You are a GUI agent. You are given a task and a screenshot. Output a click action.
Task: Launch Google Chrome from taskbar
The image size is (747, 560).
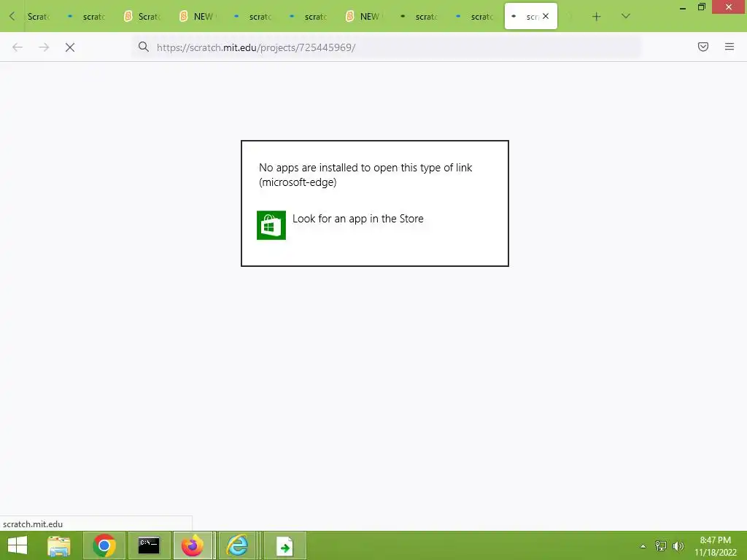coord(104,545)
